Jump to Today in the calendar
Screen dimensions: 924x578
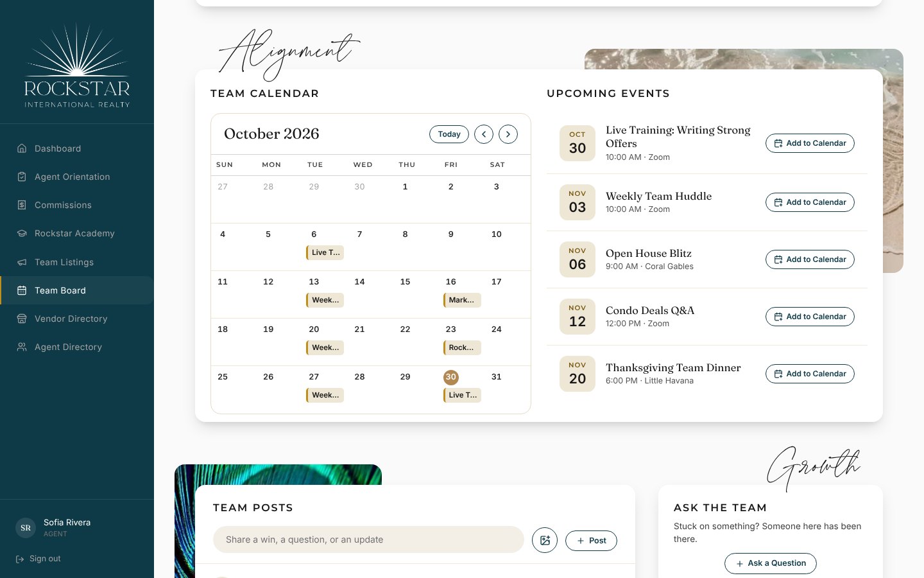[449, 134]
